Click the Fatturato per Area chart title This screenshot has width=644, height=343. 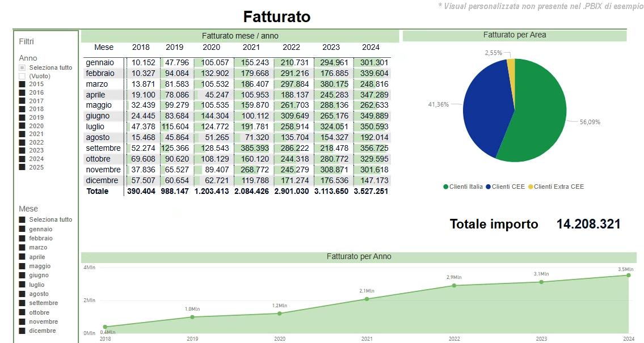(x=515, y=35)
